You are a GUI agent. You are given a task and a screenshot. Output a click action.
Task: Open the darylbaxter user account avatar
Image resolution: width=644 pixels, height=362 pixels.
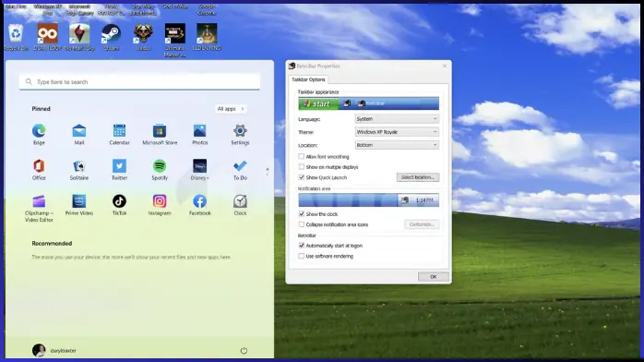[x=39, y=351]
